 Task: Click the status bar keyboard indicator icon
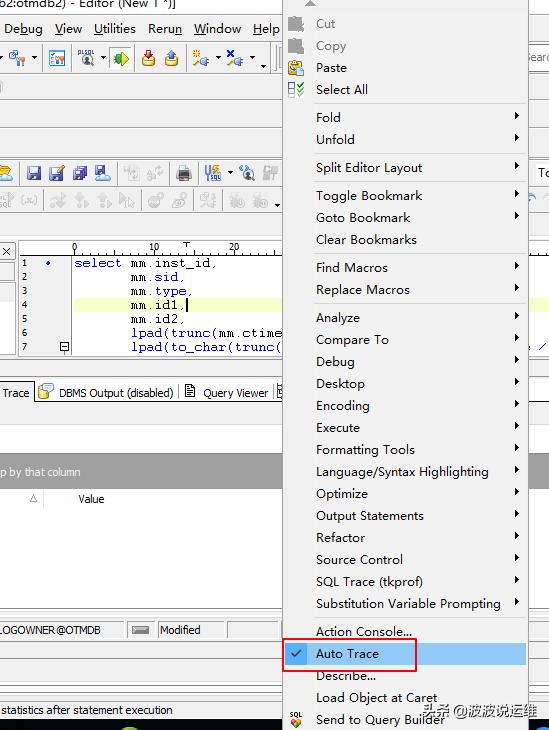(x=140, y=630)
